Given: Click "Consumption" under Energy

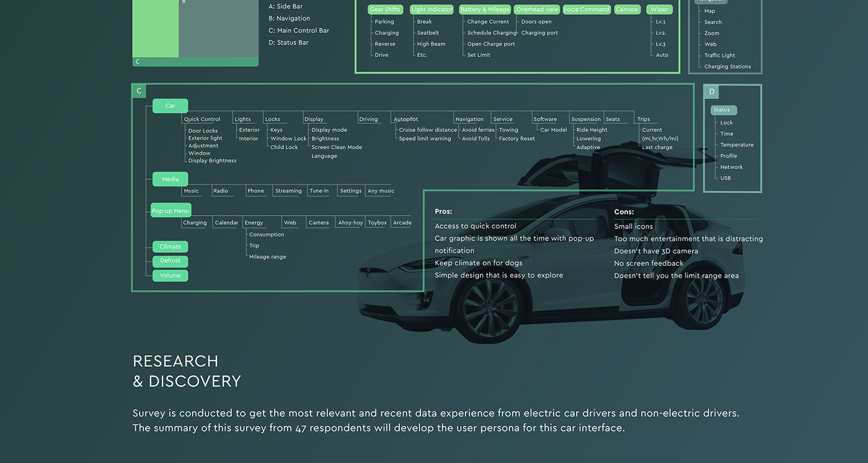Looking at the screenshot, I should click(x=267, y=234).
